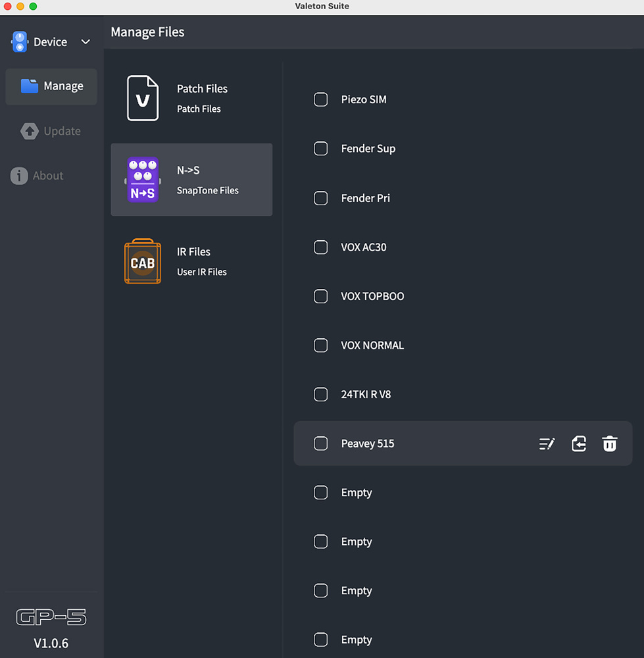The width and height of the screenshot is (644, 658).
Task: Select the 24TKI R V8 checkbox
Action: point(321,395)
